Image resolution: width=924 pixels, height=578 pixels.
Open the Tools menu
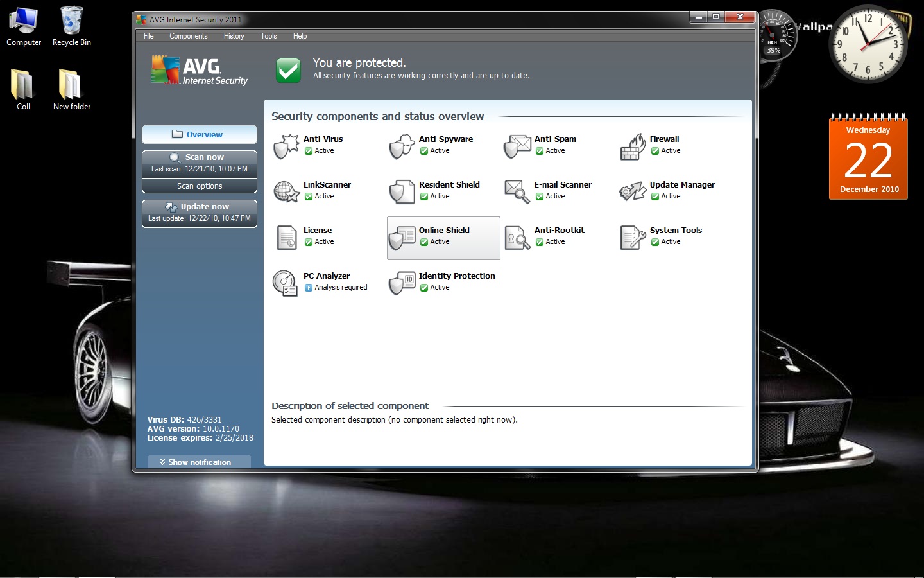tap(268, 36)
